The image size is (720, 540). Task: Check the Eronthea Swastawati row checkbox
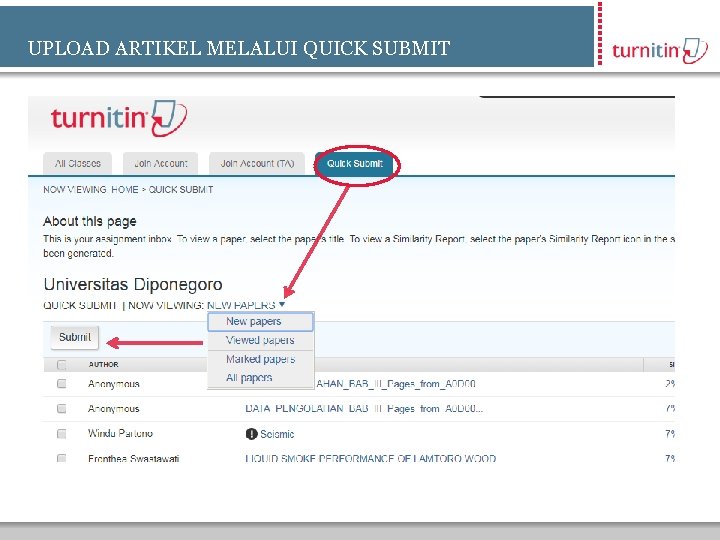pyautogui.click(x=62, y=458)
